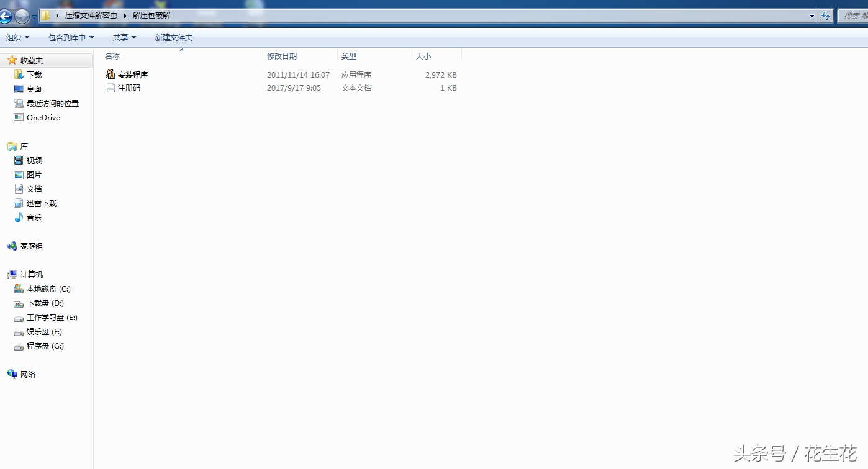This screenshot has height=469, width=868.
Task: Click the Back navigation arrow button
Action: (6, 17)
